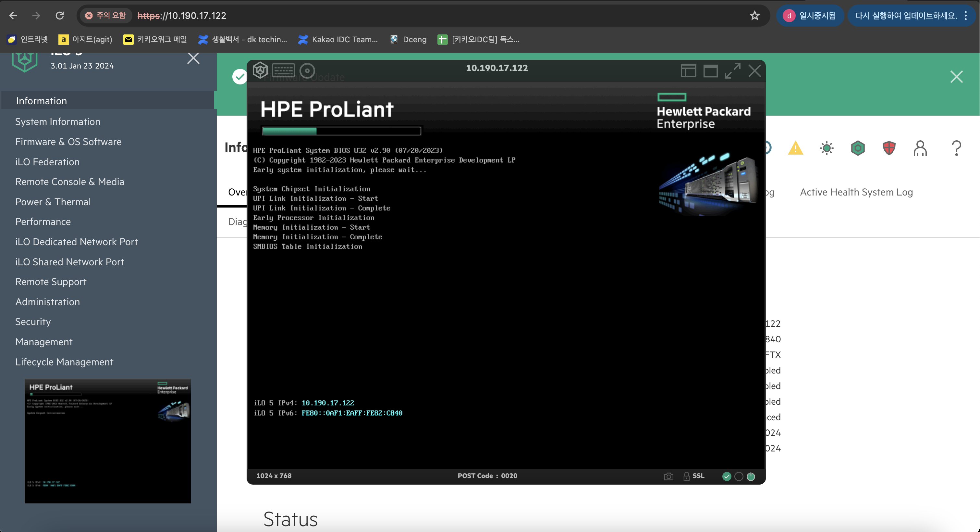Open the 인트라넷 bookmark
This screenshot has height=532, width=980.
click(27, 39)
